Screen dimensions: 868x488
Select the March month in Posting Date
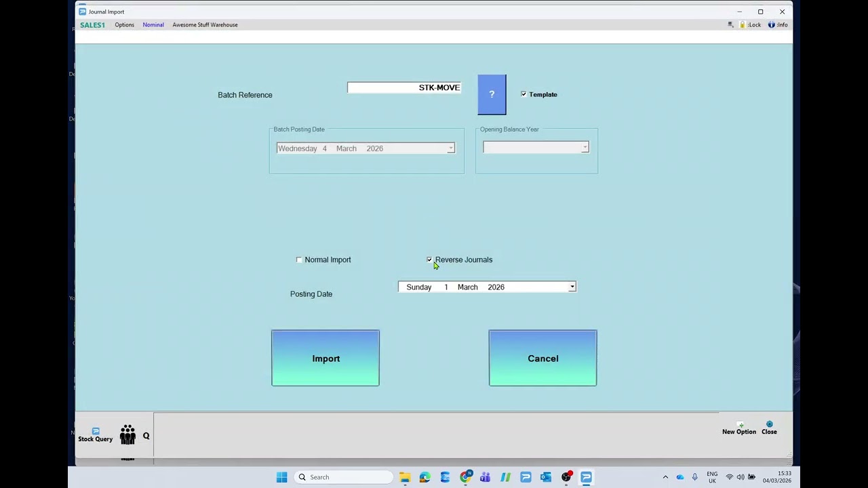[467, 287]
